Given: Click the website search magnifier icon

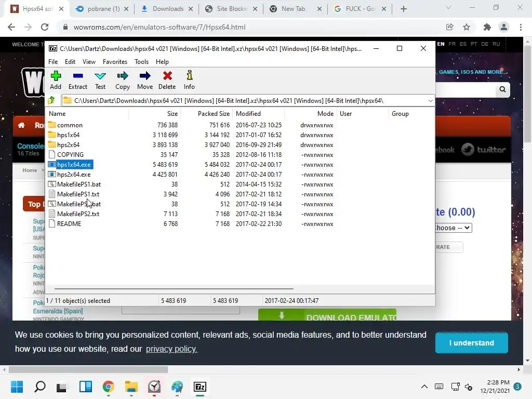Looking at the screenshot, I should 502,89.
